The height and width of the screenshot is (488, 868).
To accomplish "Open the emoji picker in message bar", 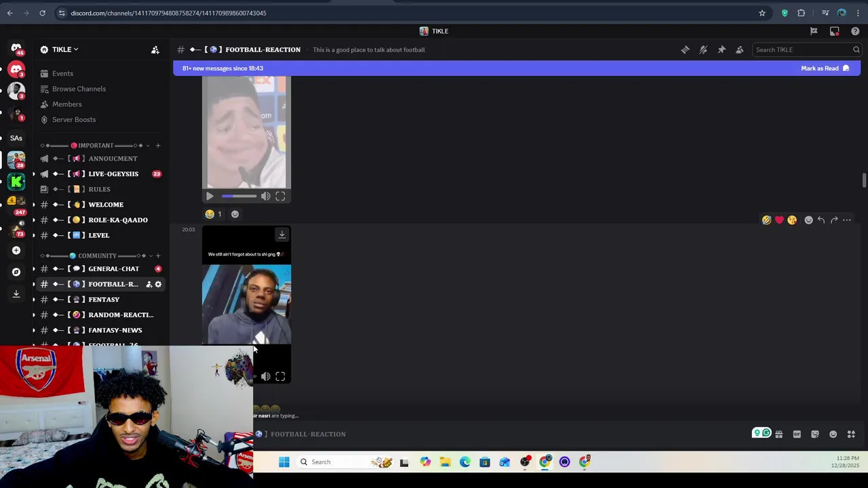I will [x=833, y=434].
